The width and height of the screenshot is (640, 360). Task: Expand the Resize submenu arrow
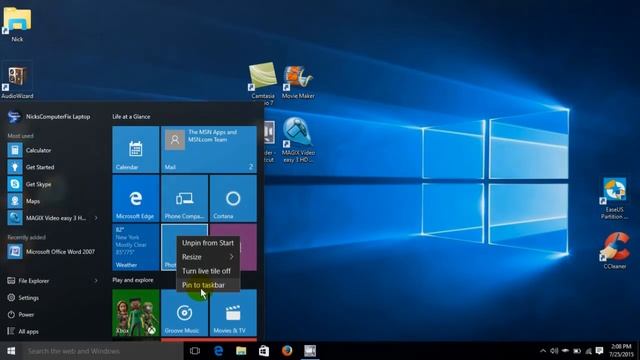pos(231,257)
